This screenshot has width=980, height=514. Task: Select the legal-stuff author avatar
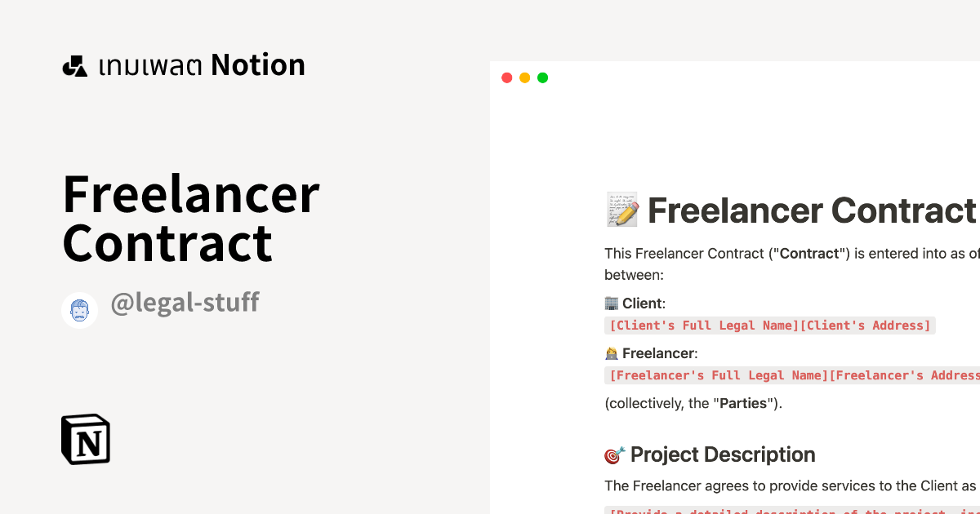(79, 310)
